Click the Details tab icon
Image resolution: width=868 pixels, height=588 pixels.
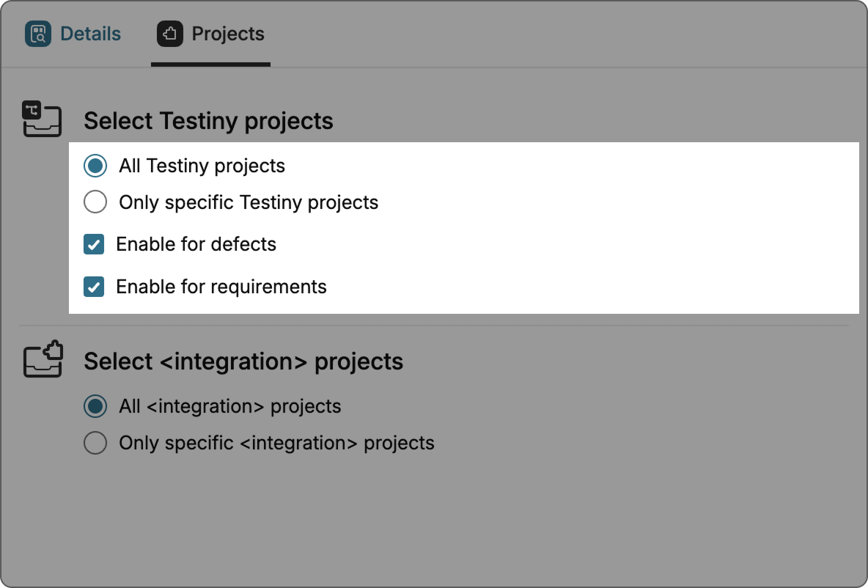click(x=38, y=34)
